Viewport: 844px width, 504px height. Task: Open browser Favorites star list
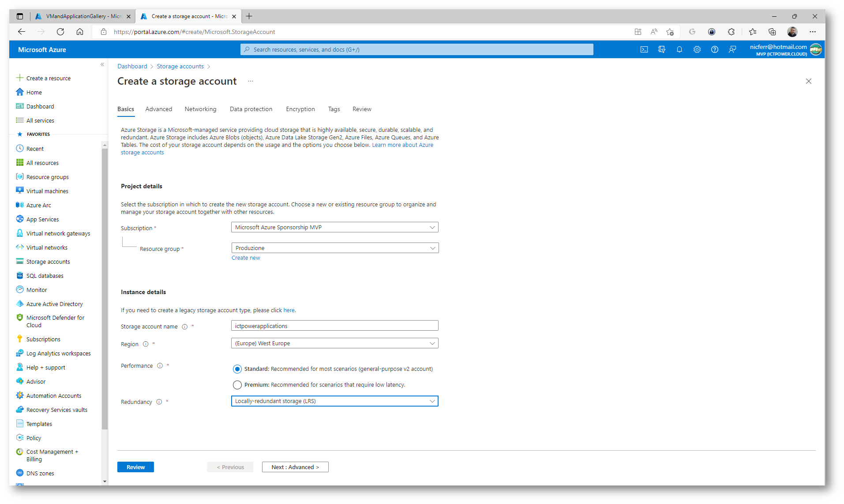click(753, 32)
